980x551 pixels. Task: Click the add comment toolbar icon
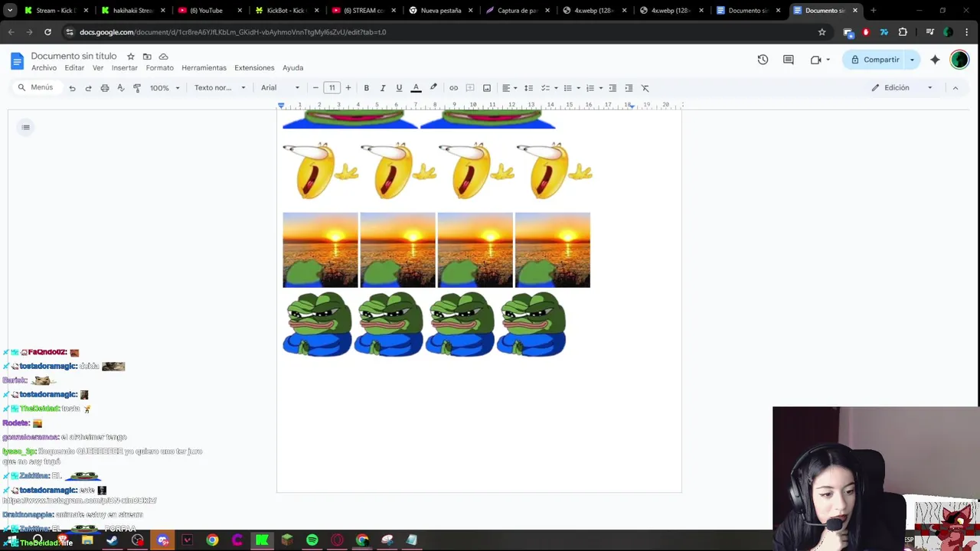click(470, 88)
